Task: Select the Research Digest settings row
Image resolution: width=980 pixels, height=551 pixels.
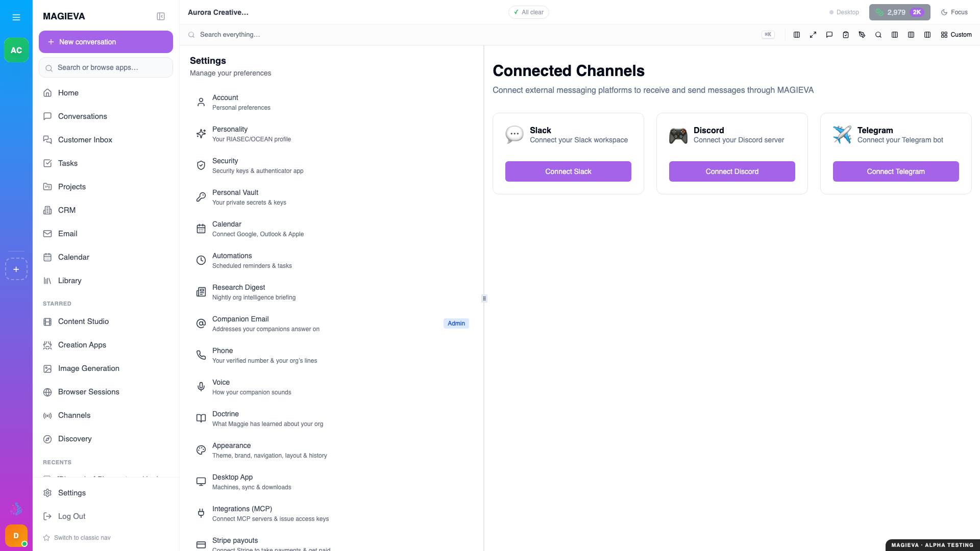Action: [x=332, y=292]
